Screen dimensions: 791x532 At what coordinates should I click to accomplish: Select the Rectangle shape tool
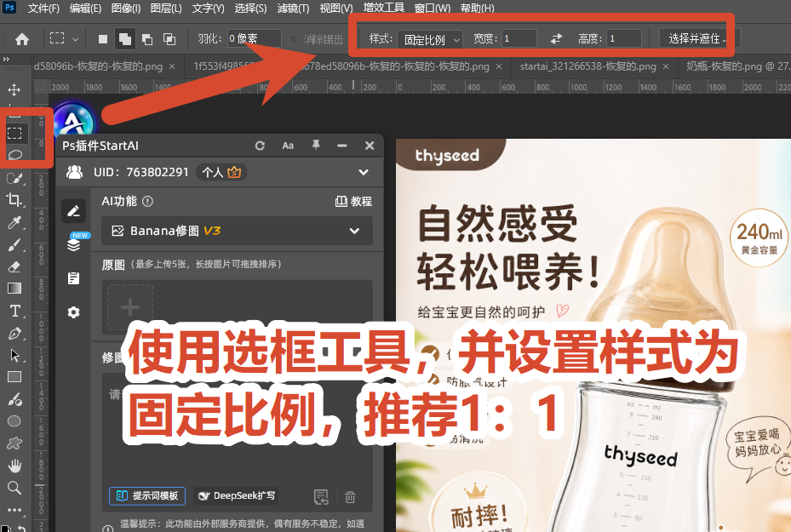click(x=14, y=377)
